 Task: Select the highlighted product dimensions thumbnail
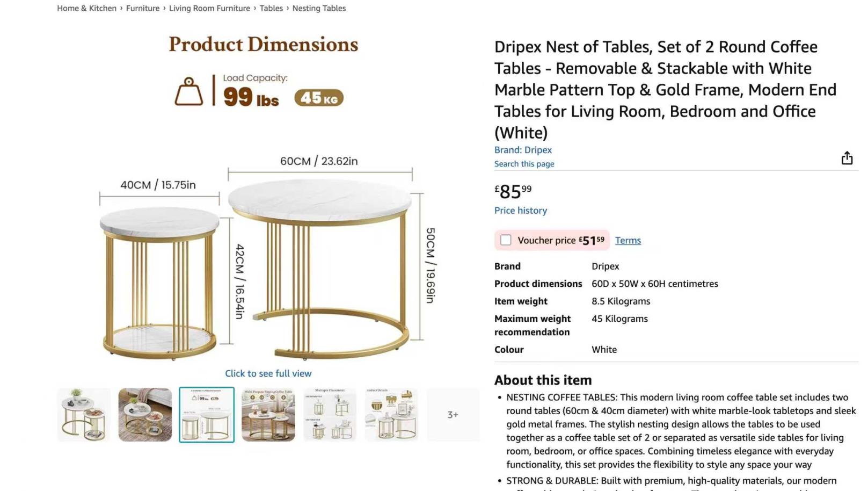tap(207, 415)
